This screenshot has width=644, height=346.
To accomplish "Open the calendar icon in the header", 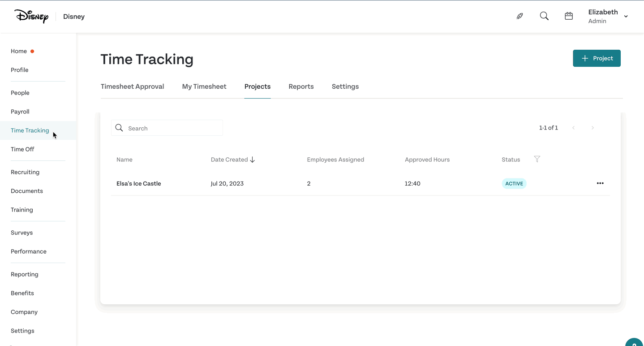I will pos(569,16).
